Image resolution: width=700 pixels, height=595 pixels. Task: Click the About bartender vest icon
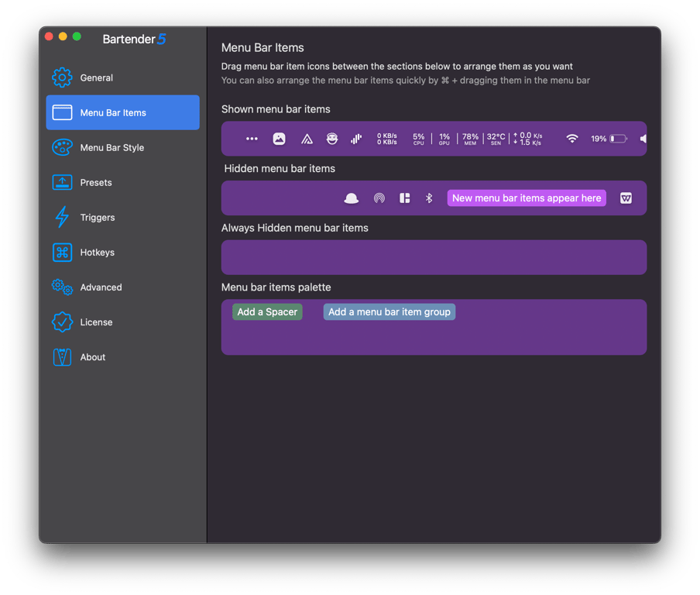point(62,357)
